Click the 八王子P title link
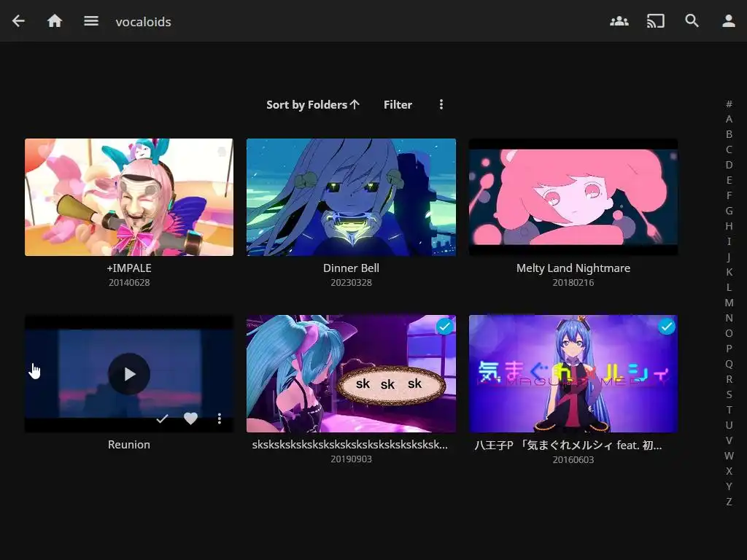747x560 pixels. 568,445
